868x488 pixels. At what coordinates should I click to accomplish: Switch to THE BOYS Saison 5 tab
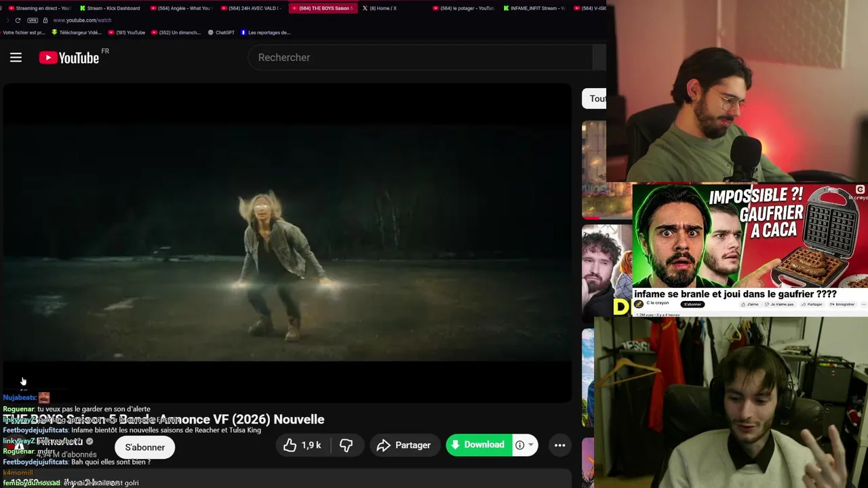pyautogui.click(x=323, y=8)
